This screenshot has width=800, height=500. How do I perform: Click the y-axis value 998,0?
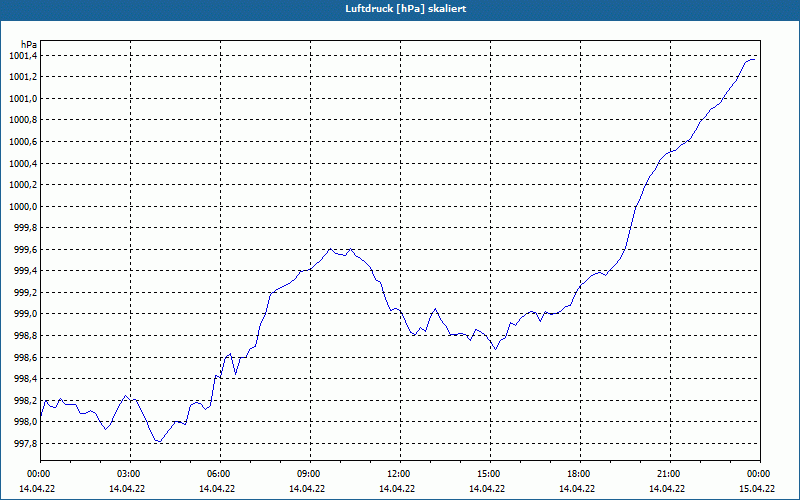click(25, 422)
